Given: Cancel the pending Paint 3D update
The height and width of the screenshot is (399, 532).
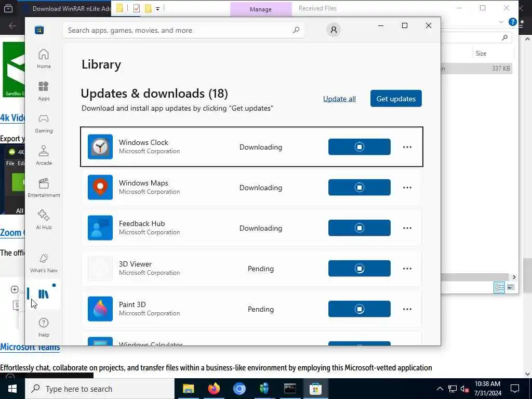Looking at the screenshot, I should click(360, 309).
